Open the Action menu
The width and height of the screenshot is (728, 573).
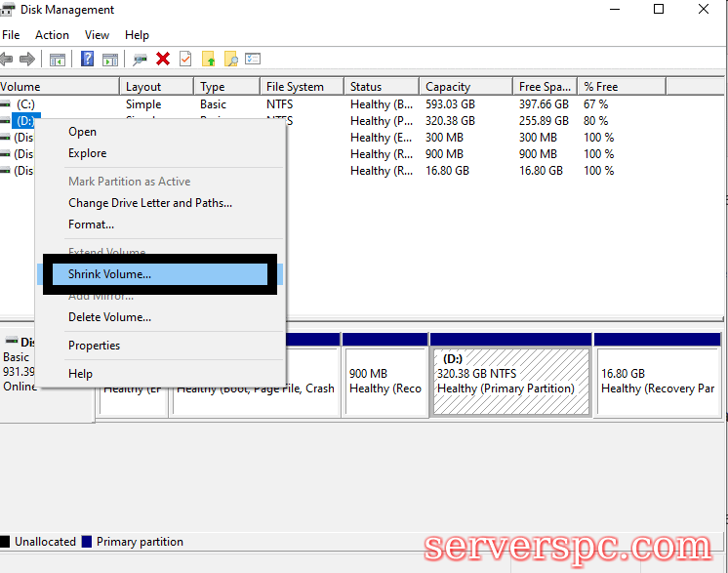tap(52, 35)
